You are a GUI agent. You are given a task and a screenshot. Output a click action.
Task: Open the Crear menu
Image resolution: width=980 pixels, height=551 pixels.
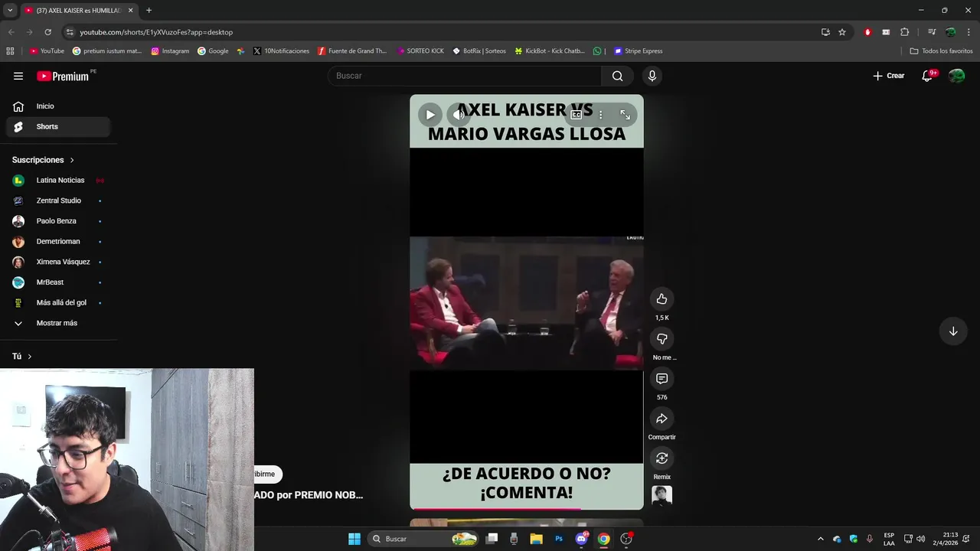coord(889,76)
